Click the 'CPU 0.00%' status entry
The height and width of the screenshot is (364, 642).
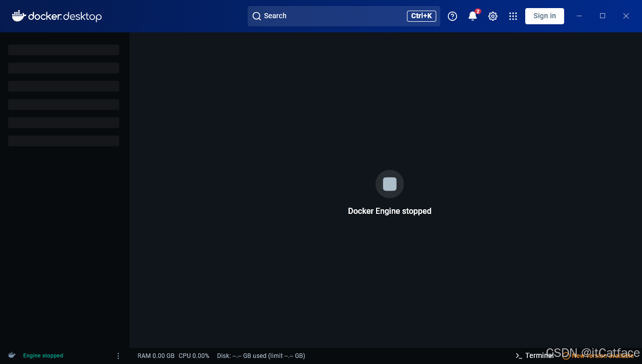point(194,356)
